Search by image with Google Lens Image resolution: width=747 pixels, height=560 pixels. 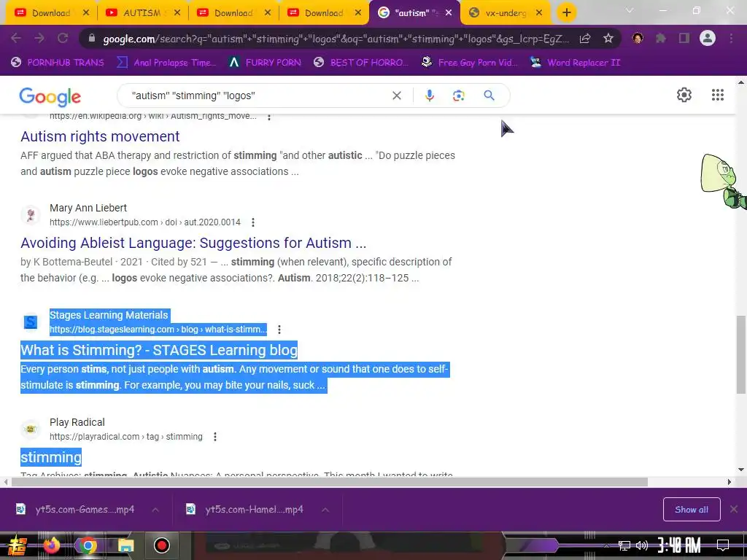[x=458, y=96]
